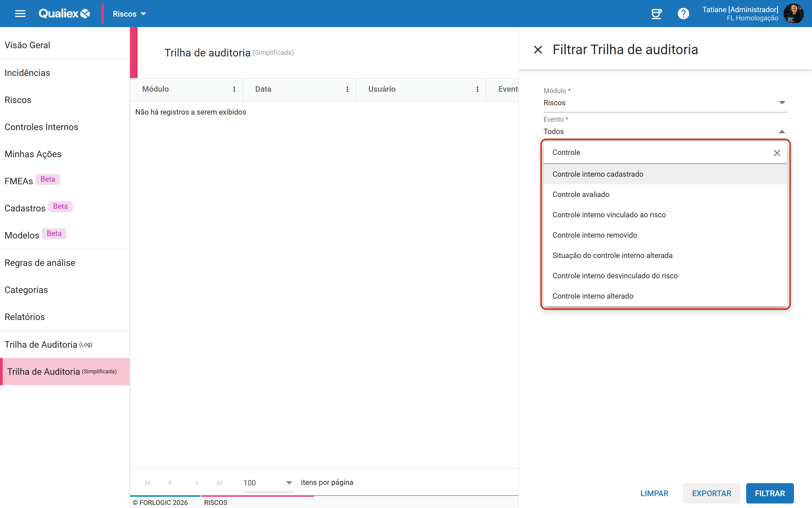Open the coffee cup news icon
The image size is (812, 508).
point(656,14)
